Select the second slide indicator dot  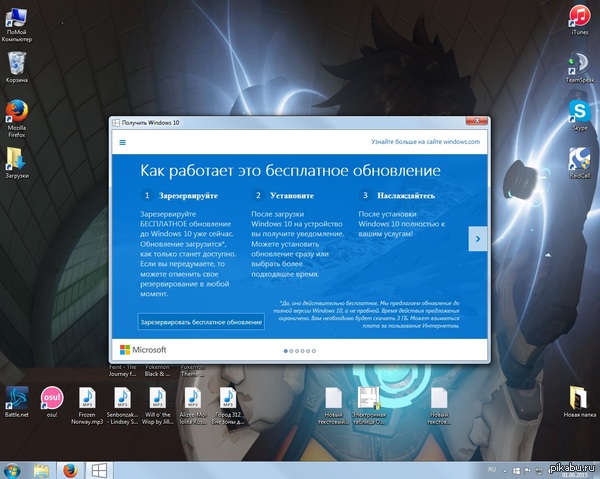[291, 351]
